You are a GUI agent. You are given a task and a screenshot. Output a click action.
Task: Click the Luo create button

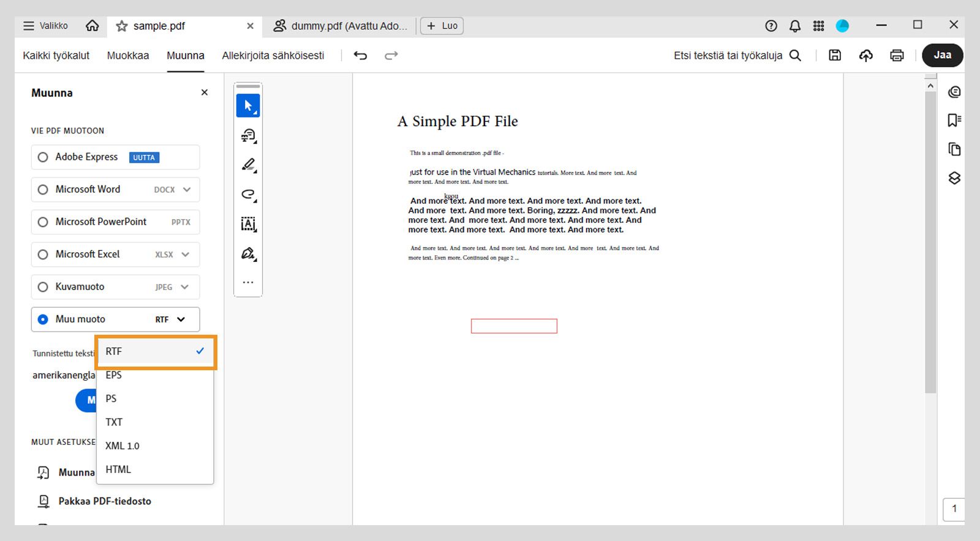pos(442,26)
